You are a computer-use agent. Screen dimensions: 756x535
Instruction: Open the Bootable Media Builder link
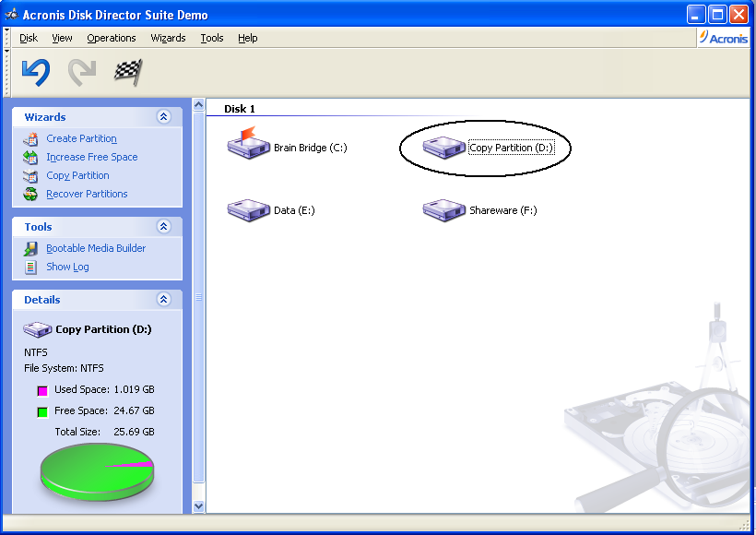(x=96, y=248)
